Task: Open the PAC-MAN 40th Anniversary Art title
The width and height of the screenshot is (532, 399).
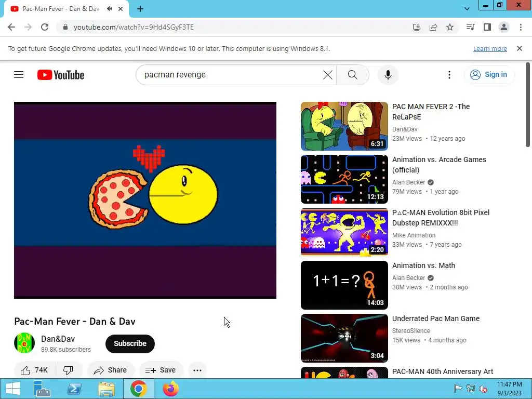Action: tap(443, 371)
